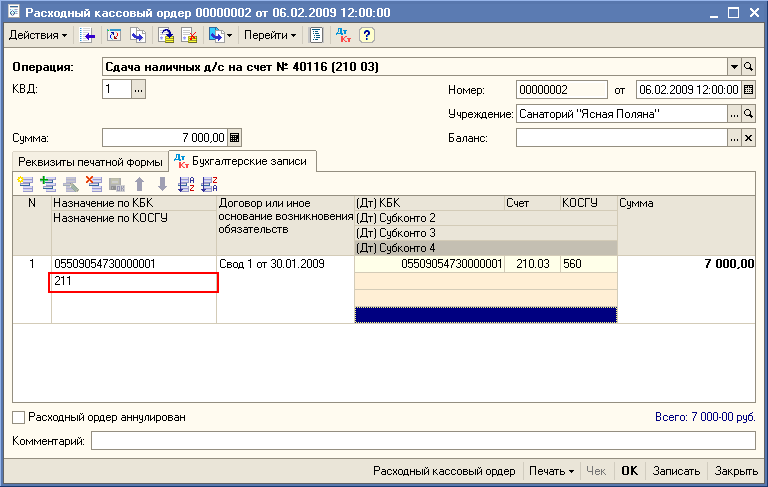Click the Комментарий input field
Screen dimensions: 768x487
coord(423,441)
